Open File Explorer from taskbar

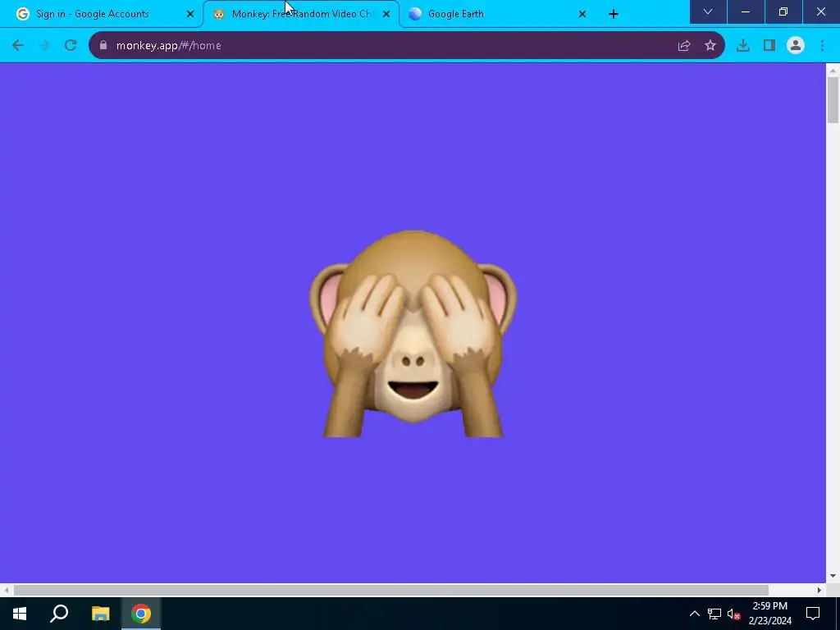[x=100, y=614]
